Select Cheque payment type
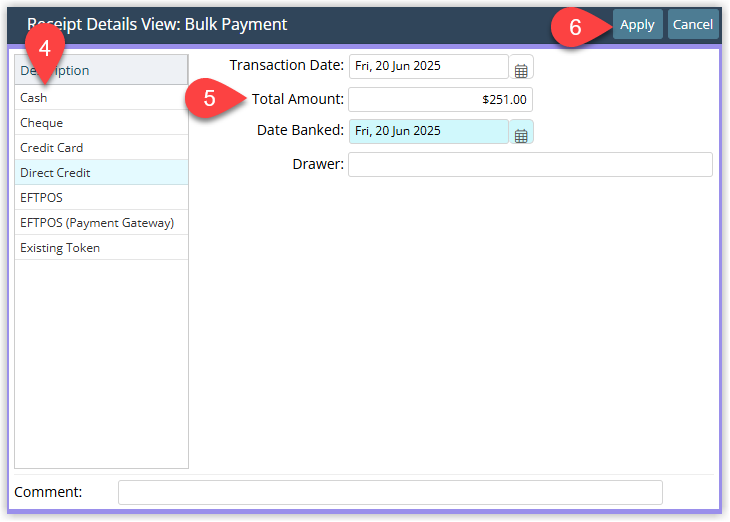The width and height of the screenshot is (730, 522). (x=101, y=123)
